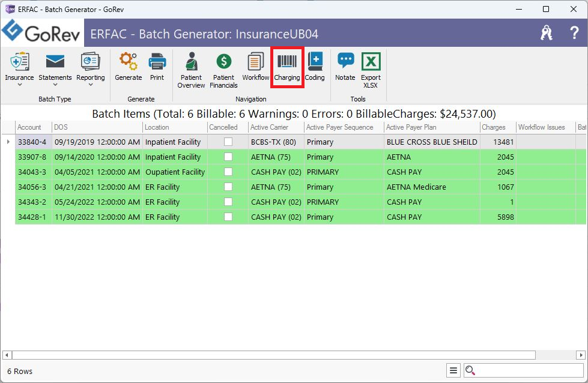Click the scroll right arrow

[x=581, y=355]
